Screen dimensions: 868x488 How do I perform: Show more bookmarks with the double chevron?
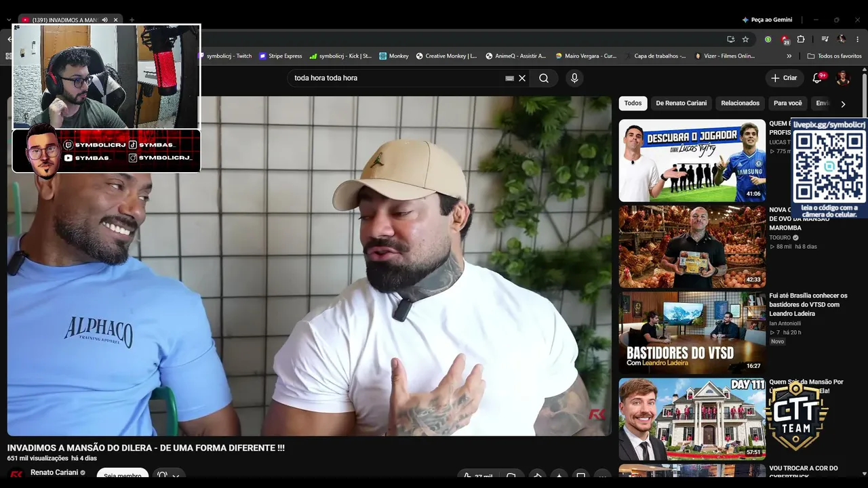(x=789, y=56)
